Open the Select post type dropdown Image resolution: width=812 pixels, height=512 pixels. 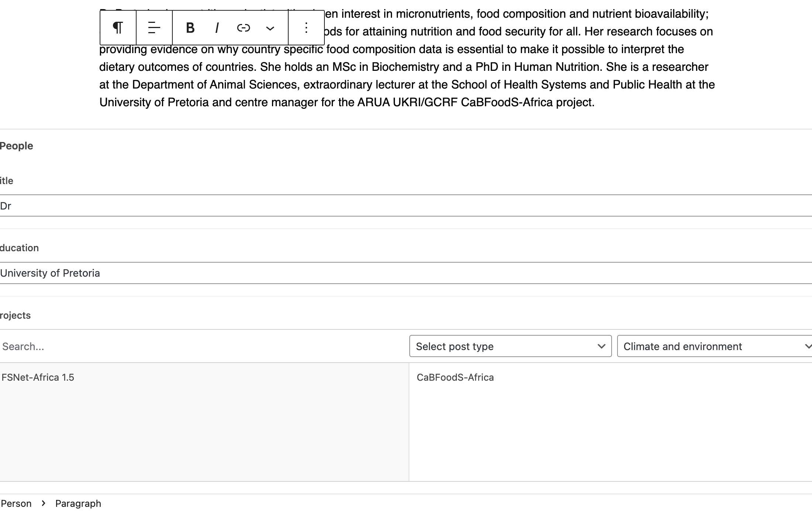pyautogui.click(x=510, y=346)
